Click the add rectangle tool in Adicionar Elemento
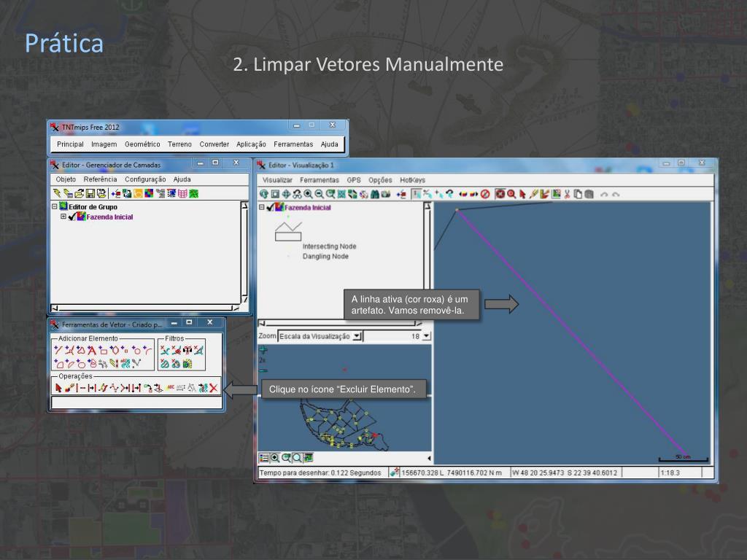The width and height of the screenshot is (747, 560). pyautogui.click(x=104, y=351)
